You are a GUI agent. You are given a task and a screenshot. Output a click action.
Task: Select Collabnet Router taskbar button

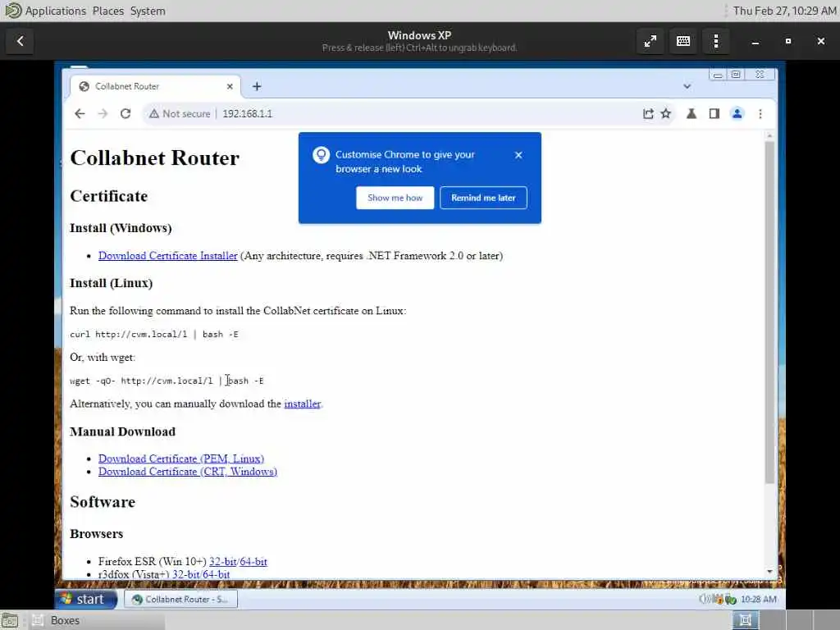(x=181, y=599)
